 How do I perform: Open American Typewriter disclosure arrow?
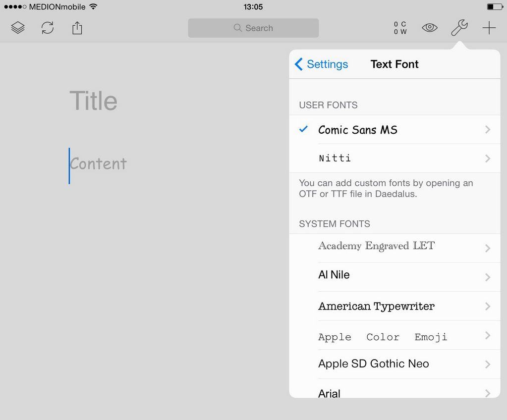tap(488, 306)
